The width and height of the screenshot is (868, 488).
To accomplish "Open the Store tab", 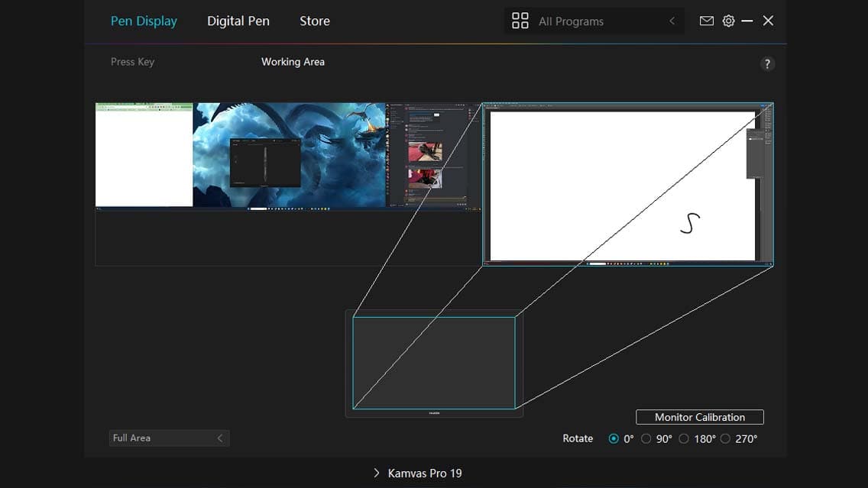I will (314, 21).
